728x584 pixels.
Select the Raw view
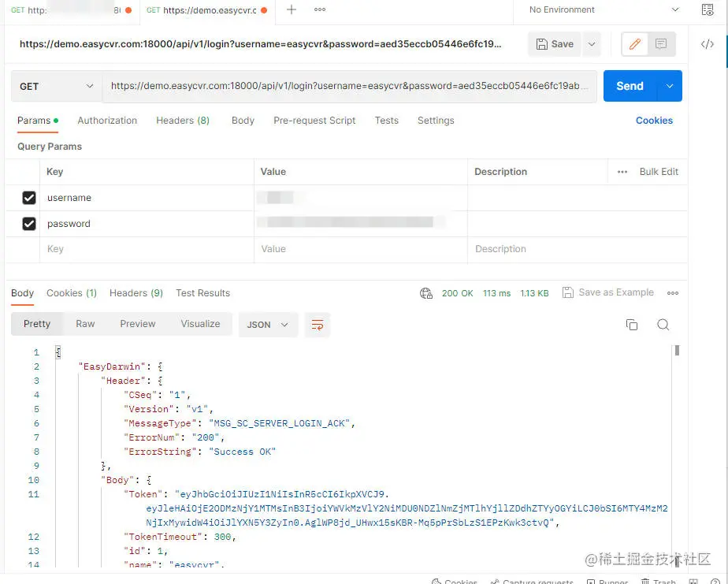click(x=85, y=324)
